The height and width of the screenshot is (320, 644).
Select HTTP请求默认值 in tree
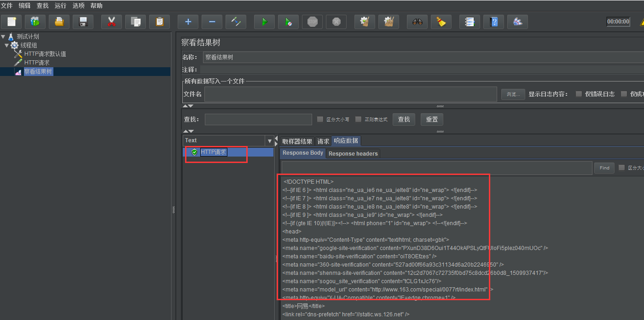click(45, 54)
